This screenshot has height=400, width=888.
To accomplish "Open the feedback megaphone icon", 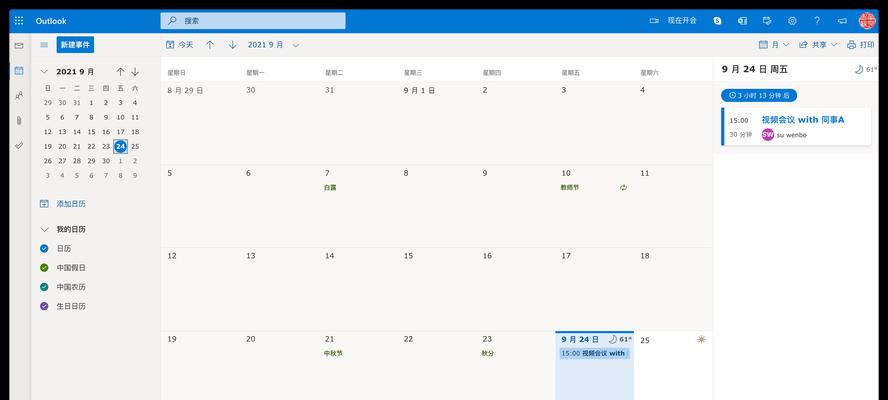I will click(x=842, y=21).
